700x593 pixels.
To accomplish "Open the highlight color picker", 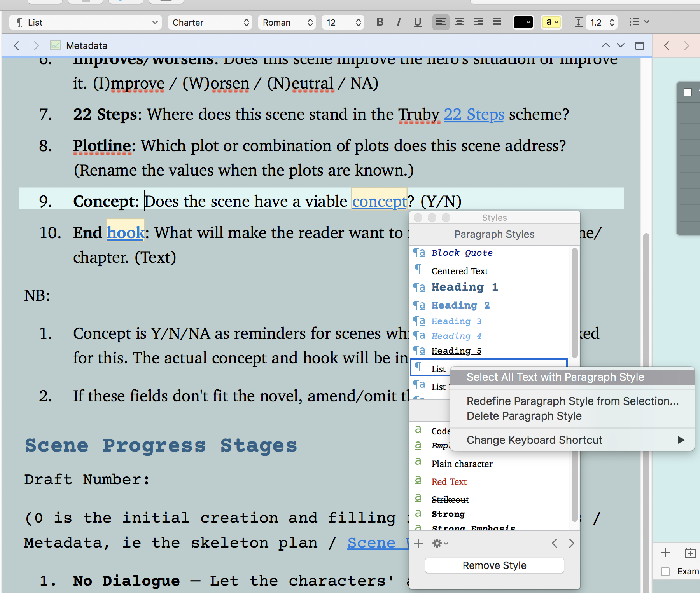I will pos(552,22).
